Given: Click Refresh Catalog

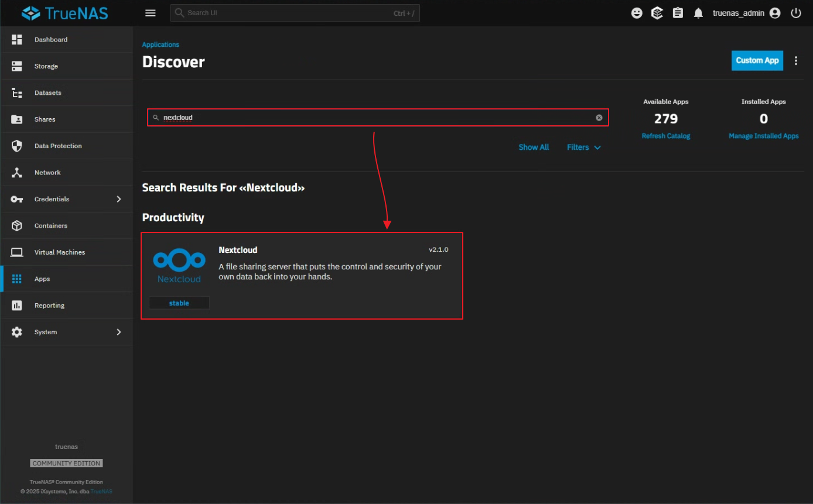Looking at the screenshot, I should (x=666, y=136).
